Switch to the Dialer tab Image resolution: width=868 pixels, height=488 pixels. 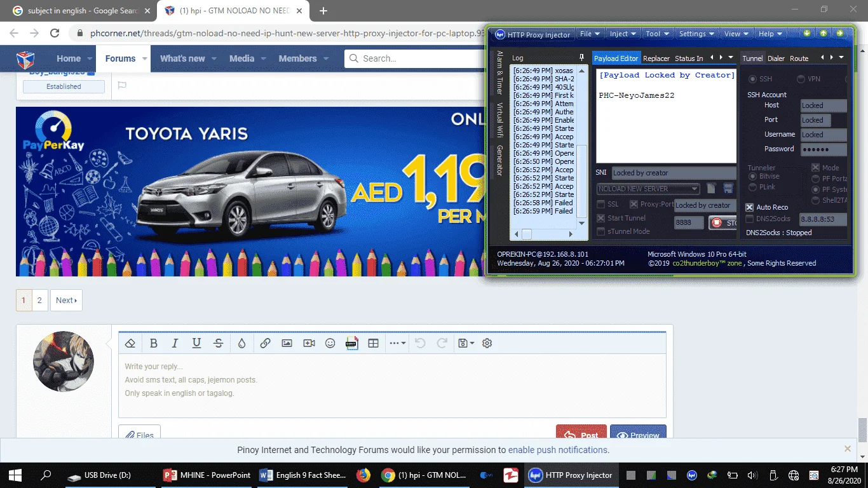tap(776, 58)
